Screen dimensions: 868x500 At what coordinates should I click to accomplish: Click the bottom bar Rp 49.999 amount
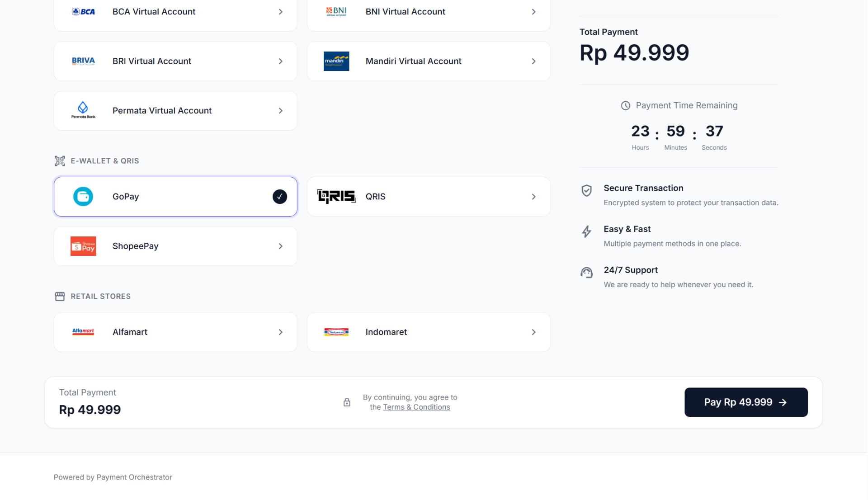(90, 410)
